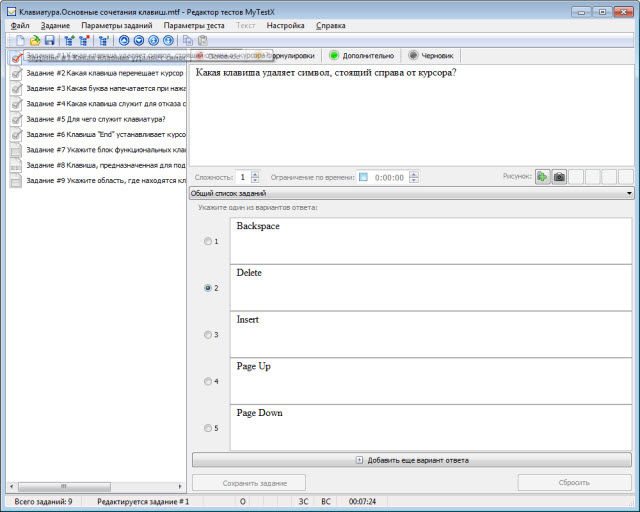Viewport: 640px width, 512px height.
Task: Click the save floppy disk icon
Action: [49, 41]
